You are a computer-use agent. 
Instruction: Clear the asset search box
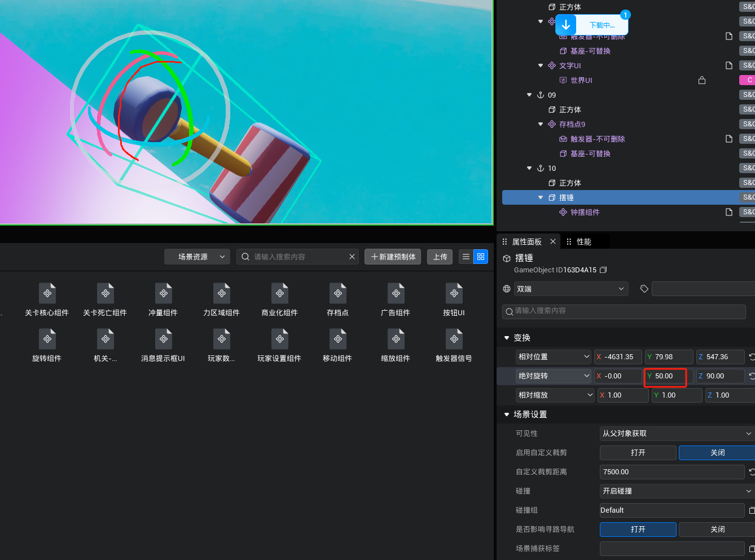coord(352,257)
